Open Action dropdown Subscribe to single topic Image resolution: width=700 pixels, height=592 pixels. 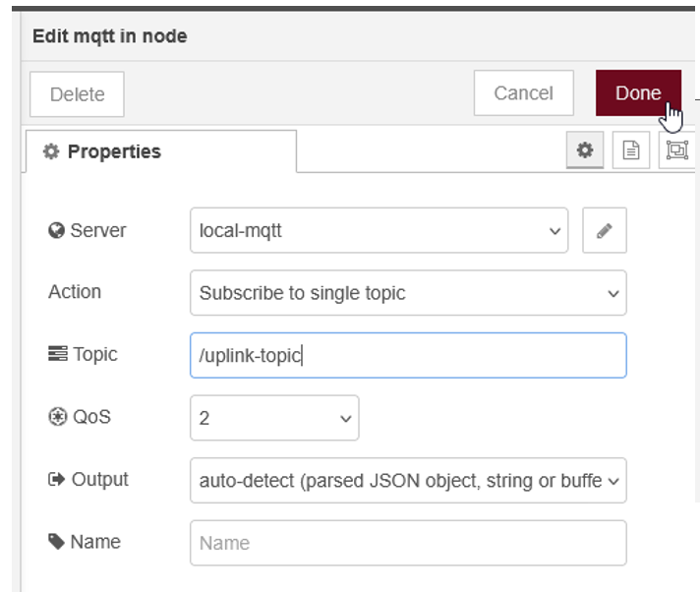click(x=408, y=293)
